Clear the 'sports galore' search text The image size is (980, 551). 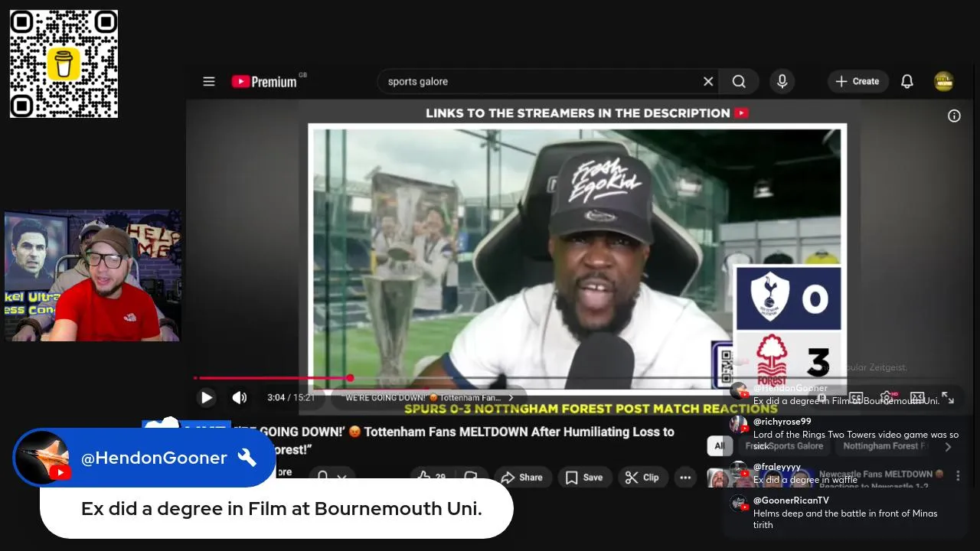pos(708,81)
